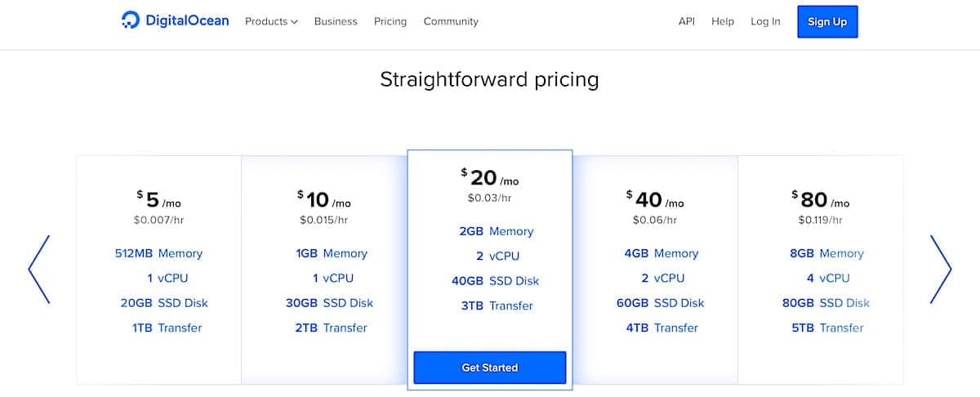The image size is (980, 397).
Task: Click the 512MB Memory spec line
Action: [159, 253]
